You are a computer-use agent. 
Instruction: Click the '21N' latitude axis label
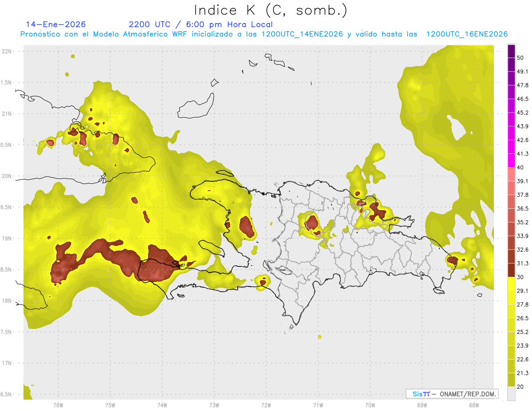[x=8, y=114]
